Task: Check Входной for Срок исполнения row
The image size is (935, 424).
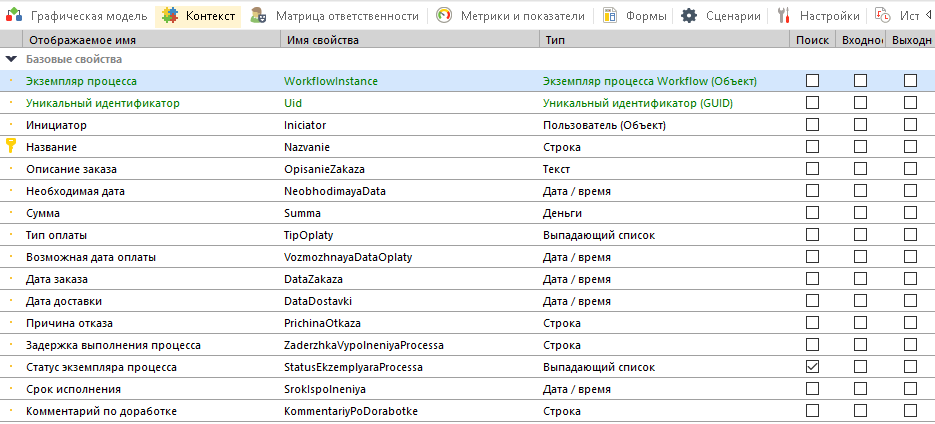Action: pyautogui.click(x=860, y=389)
